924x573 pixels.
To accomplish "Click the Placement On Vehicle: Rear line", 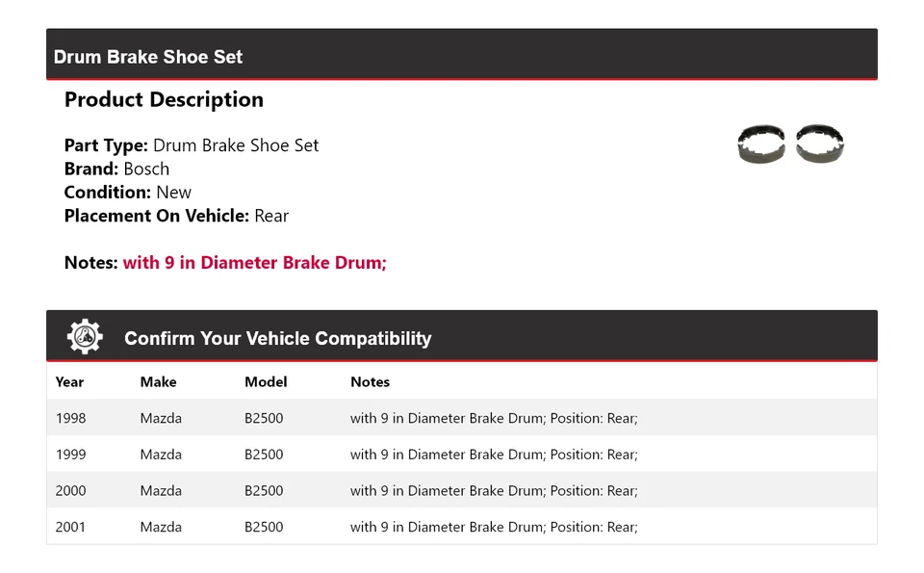I will (x=176, y=216).
